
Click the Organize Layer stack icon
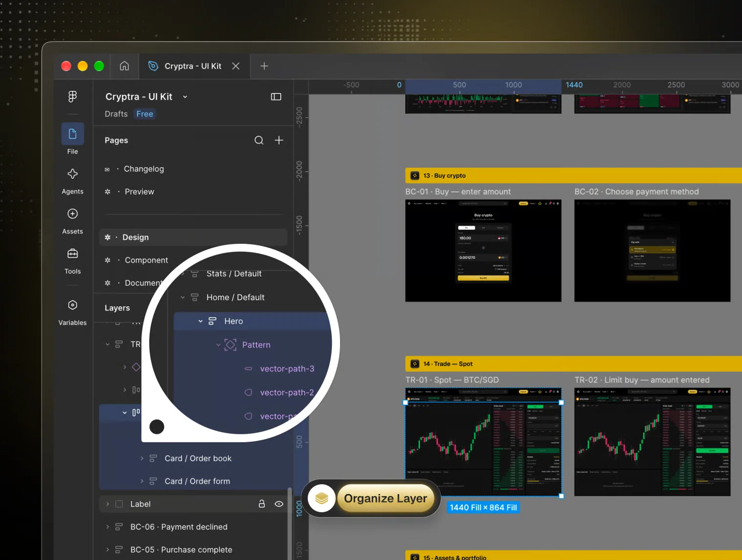(x=321, y=499)
